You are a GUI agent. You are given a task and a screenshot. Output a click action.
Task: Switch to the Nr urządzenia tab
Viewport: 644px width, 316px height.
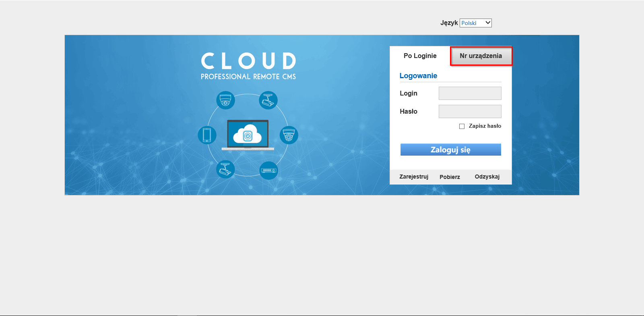tap(481, 56)
